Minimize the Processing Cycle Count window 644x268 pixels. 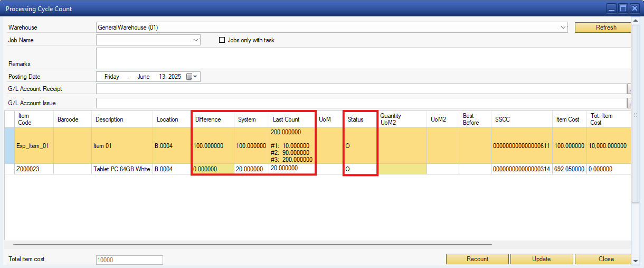tap(611, 8)
